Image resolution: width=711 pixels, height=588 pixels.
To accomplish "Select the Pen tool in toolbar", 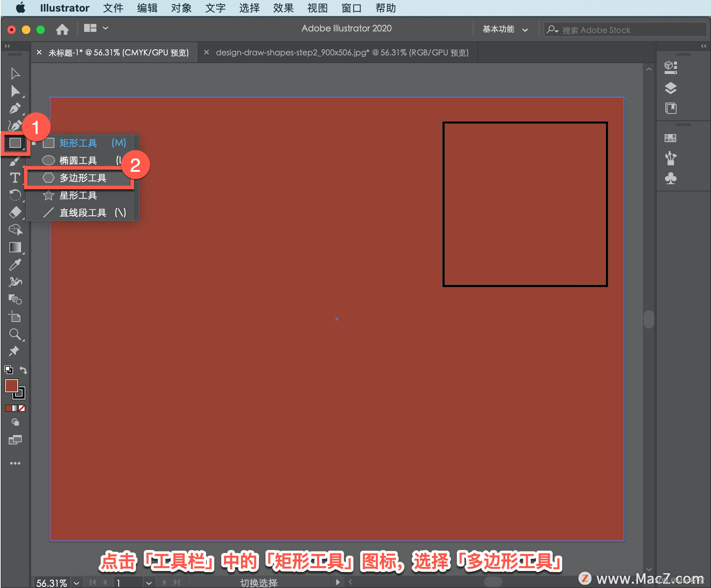I will tap(15, 109).
